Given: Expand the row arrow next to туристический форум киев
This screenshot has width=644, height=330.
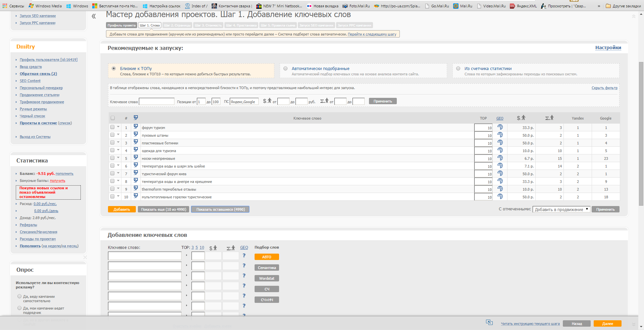Looking at the screenshot, I should (x=118, y=173).
